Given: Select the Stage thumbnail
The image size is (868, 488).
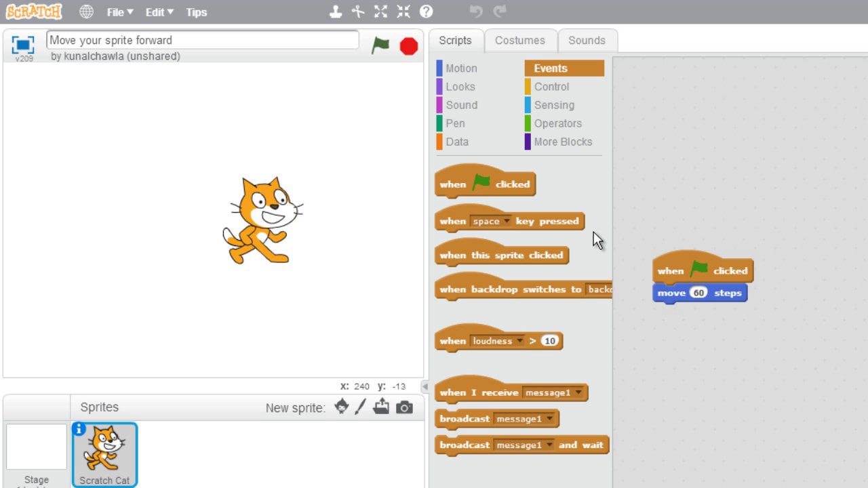Looking at the screenshot, I should click(37, 447).
